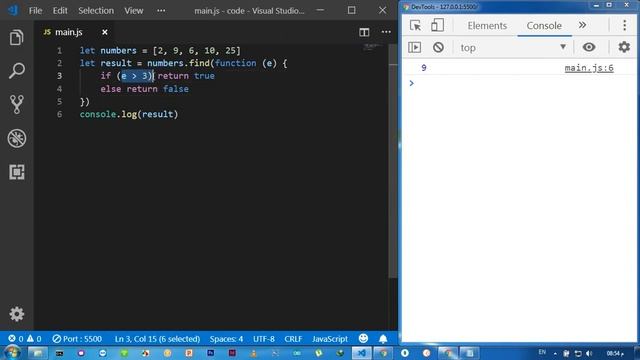Open the Explorer view in activity bar
640x360 pixels.
pyautogui.click(x=16, y=38)
